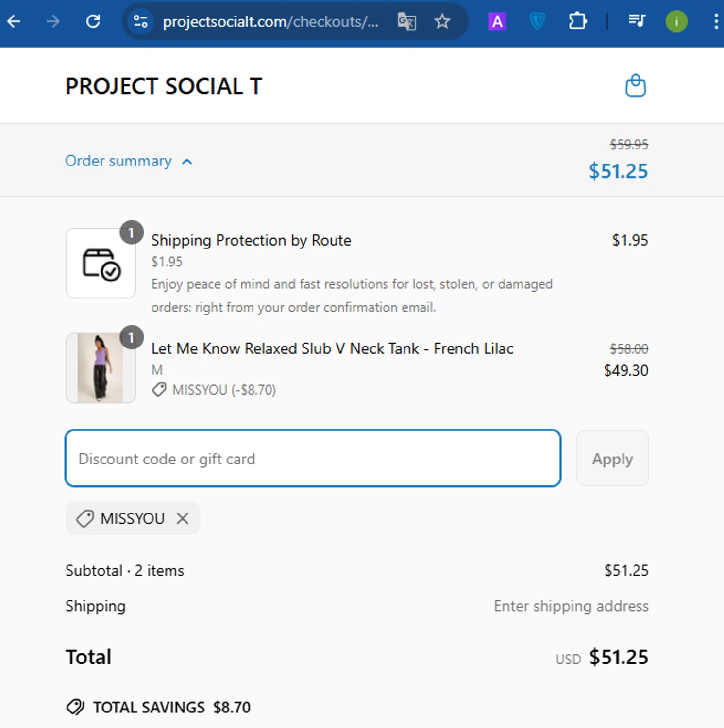The height and width of the screenshot is (728, 724).
Task: Remove the MISSYOU discount code
Action: 183,518
